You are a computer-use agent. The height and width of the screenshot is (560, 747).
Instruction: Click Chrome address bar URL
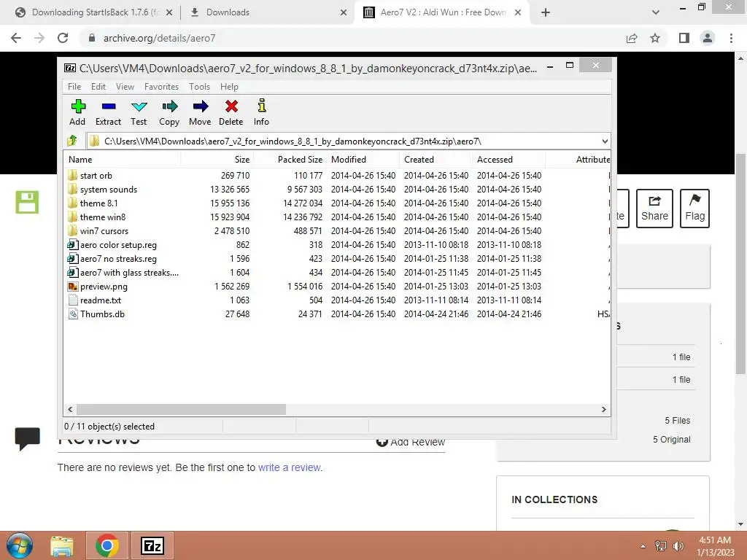pos(159,38)
